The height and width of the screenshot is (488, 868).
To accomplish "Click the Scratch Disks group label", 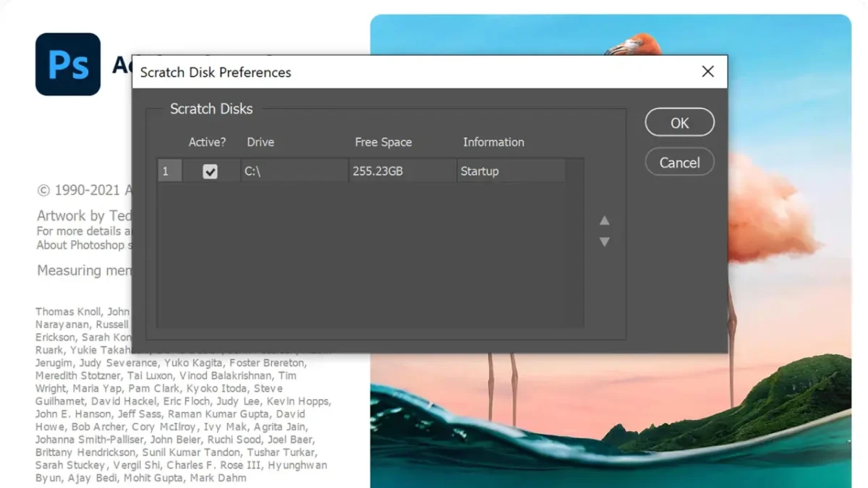I will click(211, 109).
